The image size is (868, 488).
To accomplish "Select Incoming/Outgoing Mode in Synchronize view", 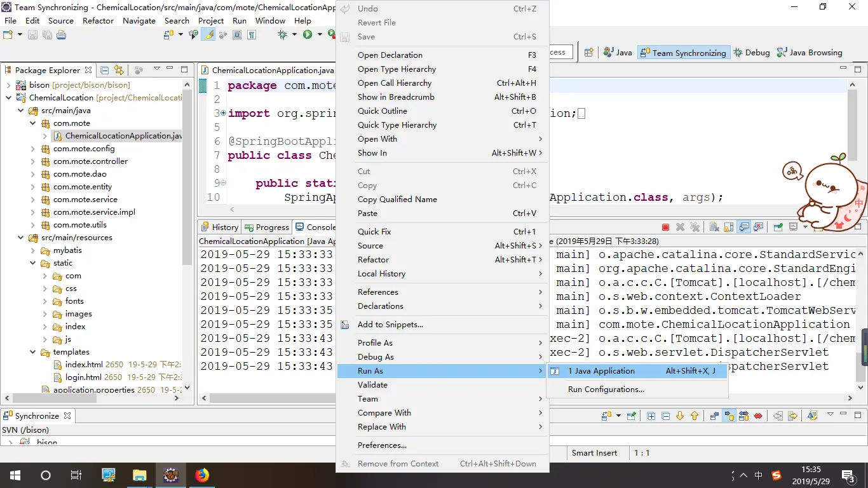I will click(x=744, y=416).
